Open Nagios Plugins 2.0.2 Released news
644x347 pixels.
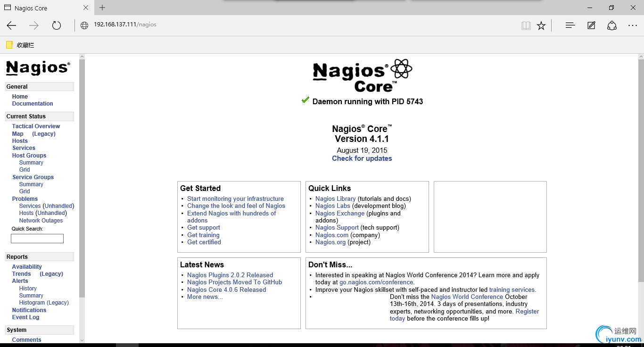point(230,275)
